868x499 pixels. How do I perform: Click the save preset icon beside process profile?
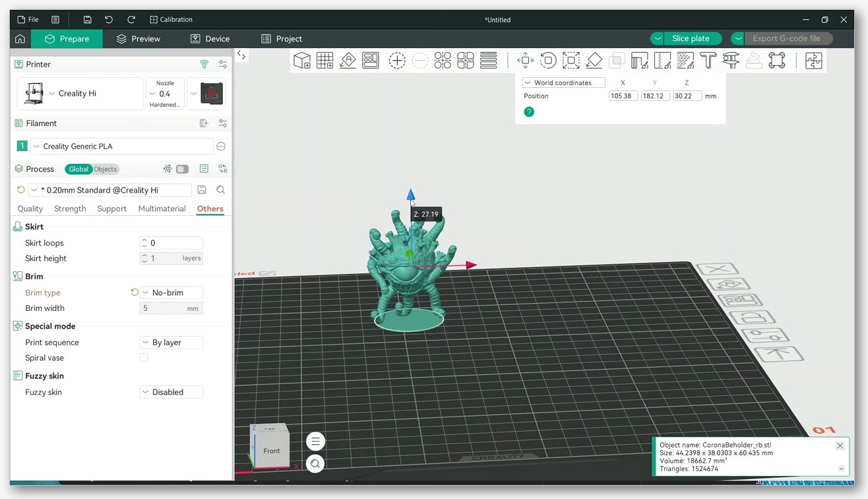pos(202,190)
